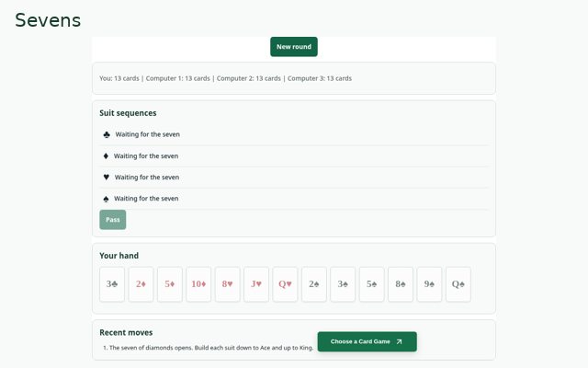The height and width of the screenshot is (368, 588).
Task: Play the 8 of hearts card
Action: coord(228,284)
